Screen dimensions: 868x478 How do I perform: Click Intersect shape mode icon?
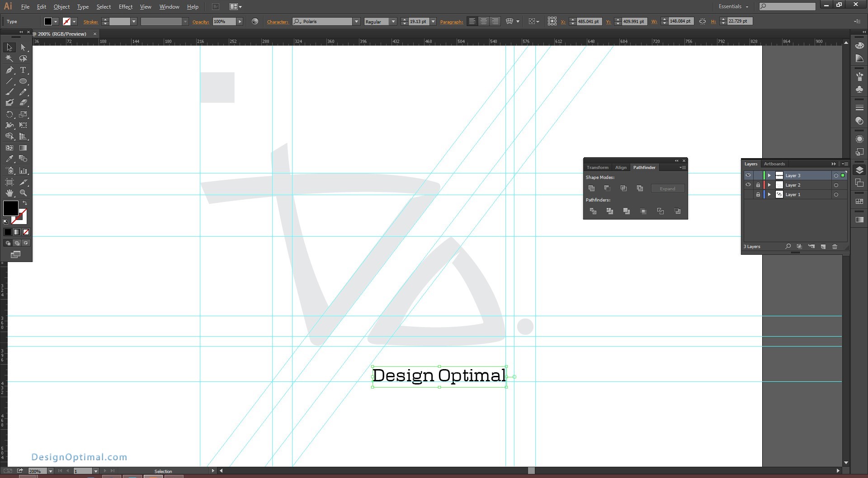[x=623, y=188]
